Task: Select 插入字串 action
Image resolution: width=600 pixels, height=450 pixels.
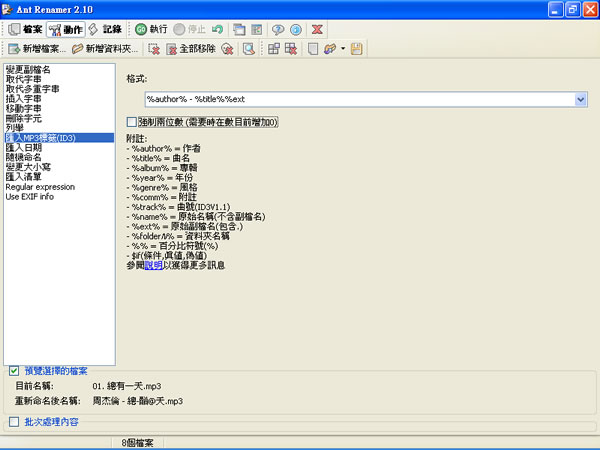Action: coord(23,99)
